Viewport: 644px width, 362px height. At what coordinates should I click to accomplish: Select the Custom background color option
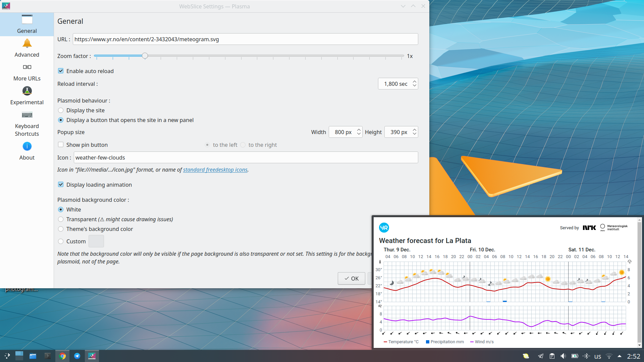coord(61,241)
